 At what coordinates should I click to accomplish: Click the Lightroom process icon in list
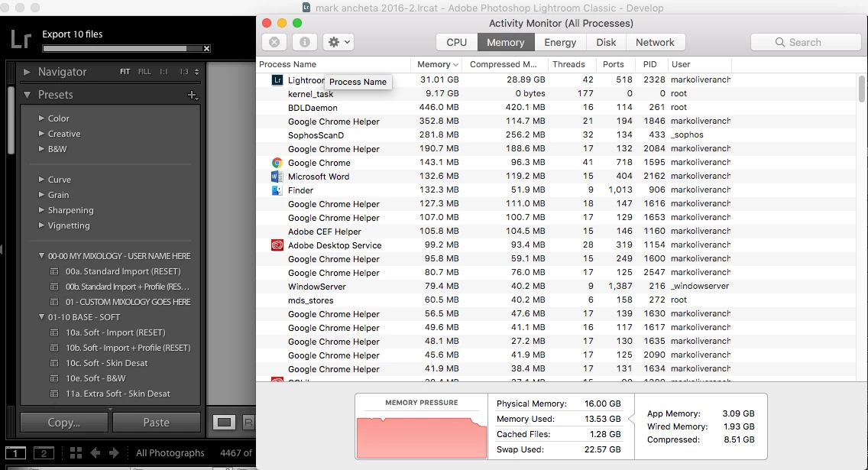point(277,80)
